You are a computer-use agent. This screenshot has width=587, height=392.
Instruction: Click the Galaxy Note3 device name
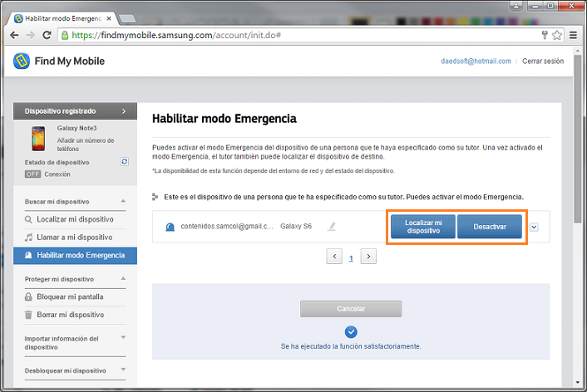[x=76, y=128]
